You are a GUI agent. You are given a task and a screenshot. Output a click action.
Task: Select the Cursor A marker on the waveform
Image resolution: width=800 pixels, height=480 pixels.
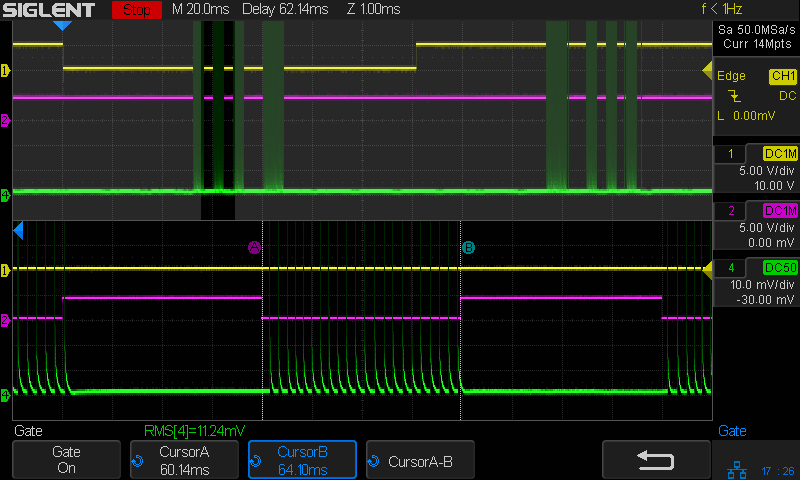254,247
